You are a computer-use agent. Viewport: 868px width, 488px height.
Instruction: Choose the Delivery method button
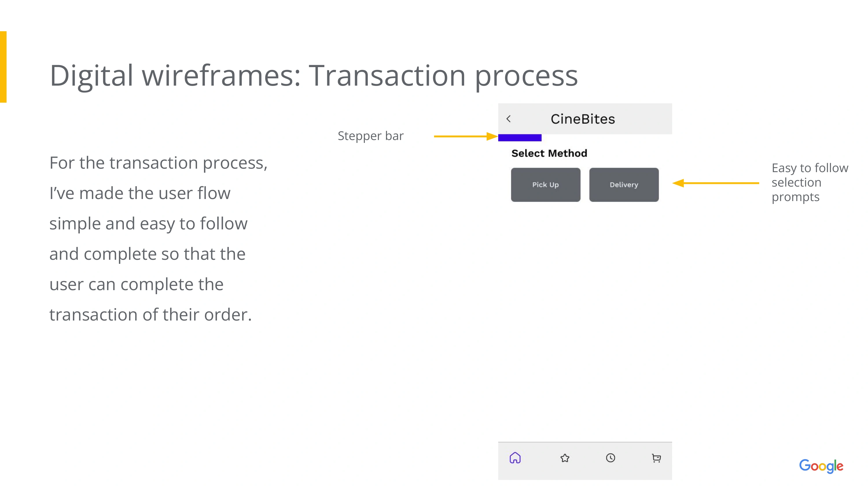point(624,185)
